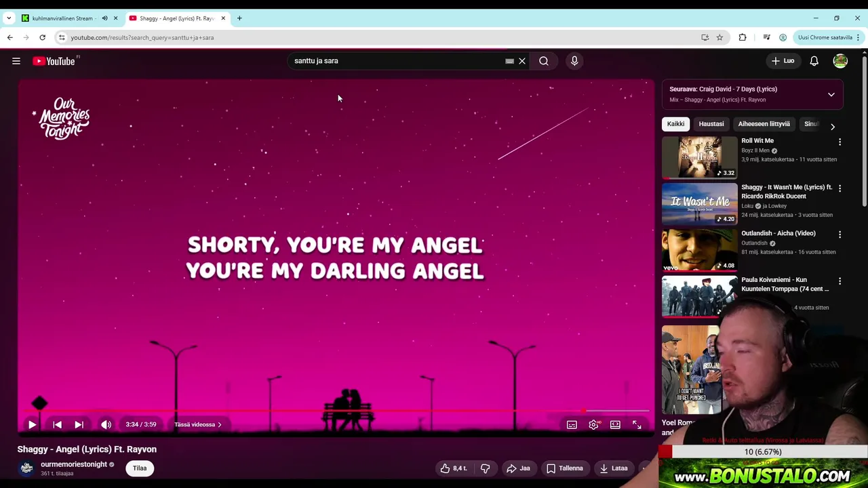This screenshot has height=488, width=868.
Task: Open Paula Koivuniemi video title
Action: [785, 284]
